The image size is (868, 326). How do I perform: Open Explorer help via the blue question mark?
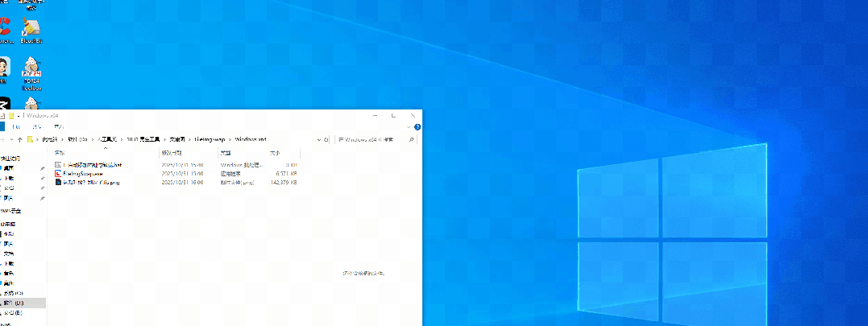[416, 127]
